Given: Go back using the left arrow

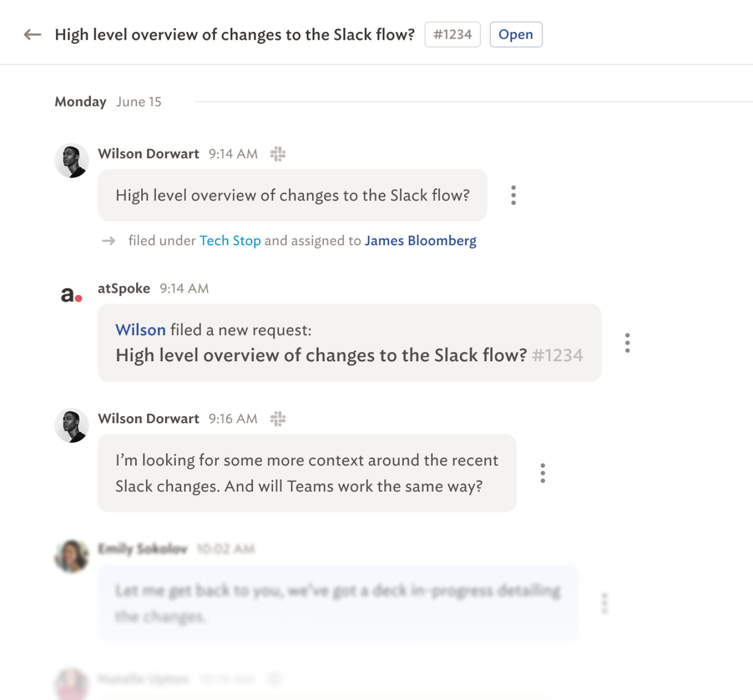Looking at the screenshot, I should [x=32, y=35].
